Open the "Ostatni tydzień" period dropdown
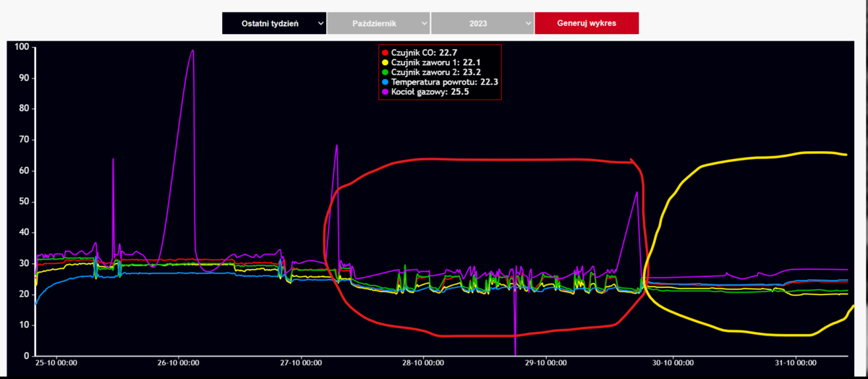The image size is (868, 379). tap(274, 23)
